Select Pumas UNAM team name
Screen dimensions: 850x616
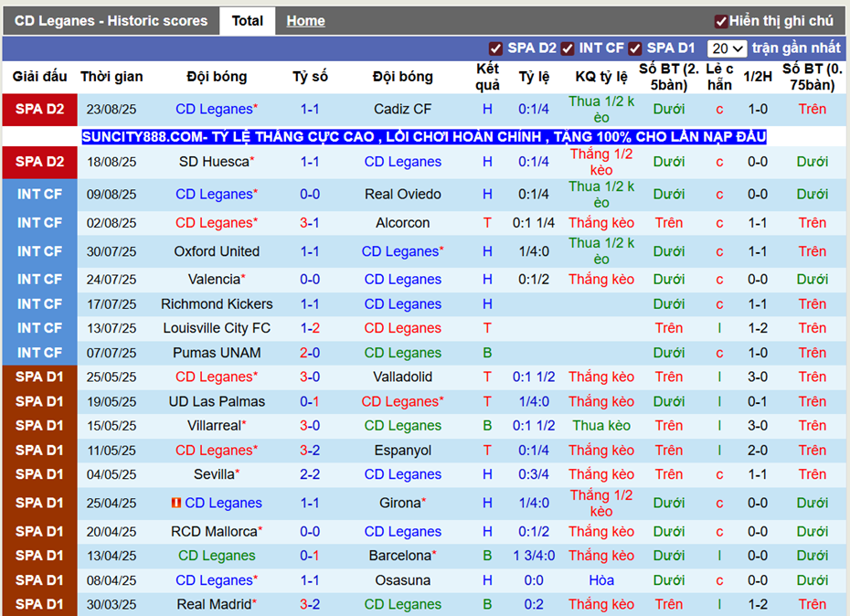217,353
